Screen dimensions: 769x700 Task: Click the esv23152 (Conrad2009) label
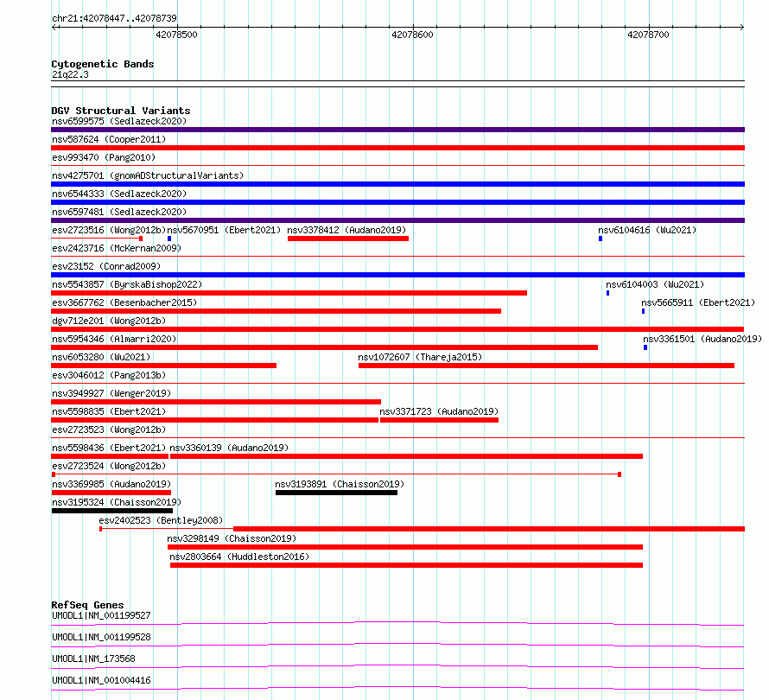coord(106,266)
